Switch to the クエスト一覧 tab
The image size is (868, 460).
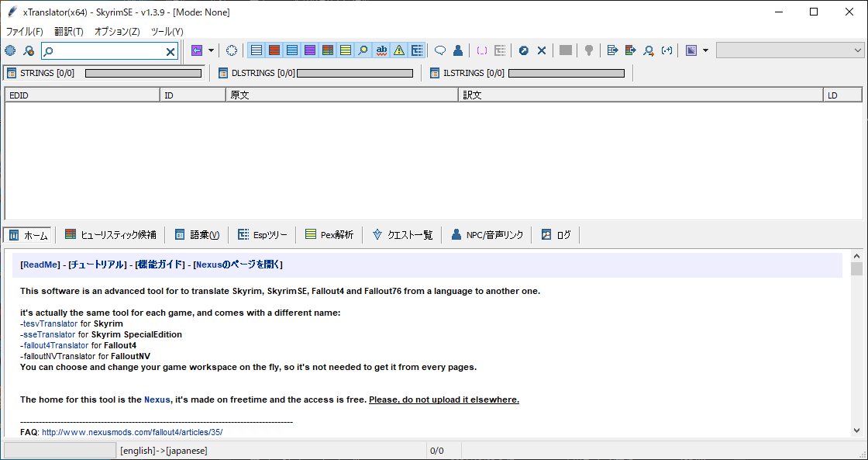pyautogui.click(x=402, y=235)
